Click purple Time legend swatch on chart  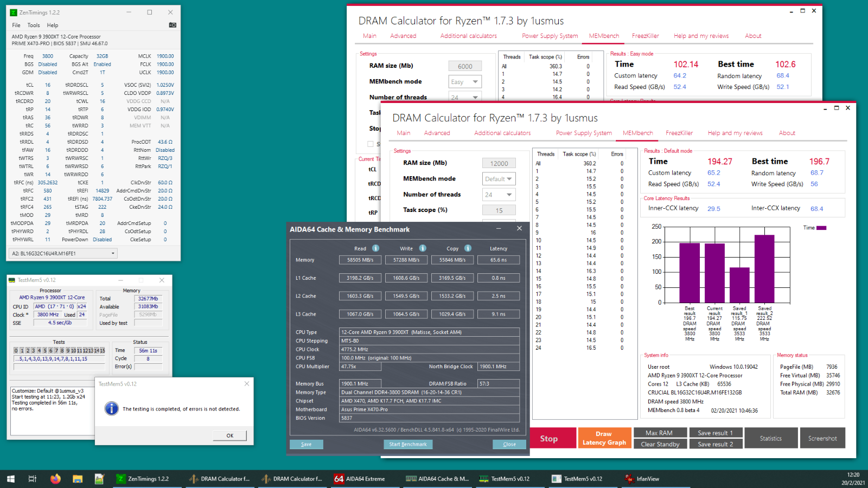[x=821, y=228]
